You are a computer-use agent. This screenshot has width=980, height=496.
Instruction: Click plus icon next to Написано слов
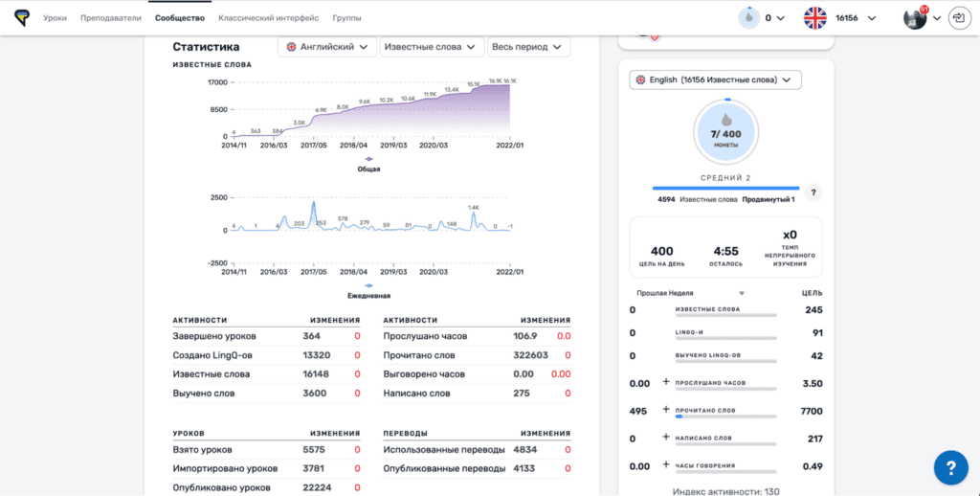tap(666, 438)
